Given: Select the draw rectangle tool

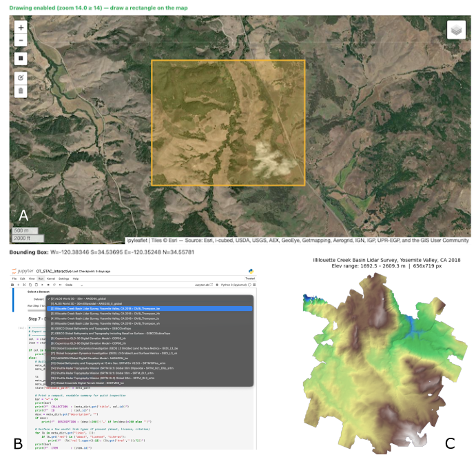Looking at the screenshot, I should pyautogui.click(x=21, y=59).
